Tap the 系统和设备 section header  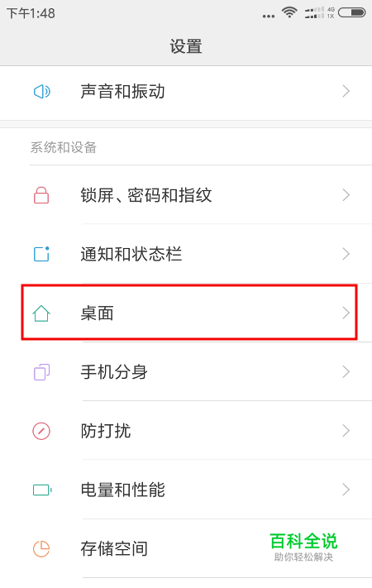(64, 147)
